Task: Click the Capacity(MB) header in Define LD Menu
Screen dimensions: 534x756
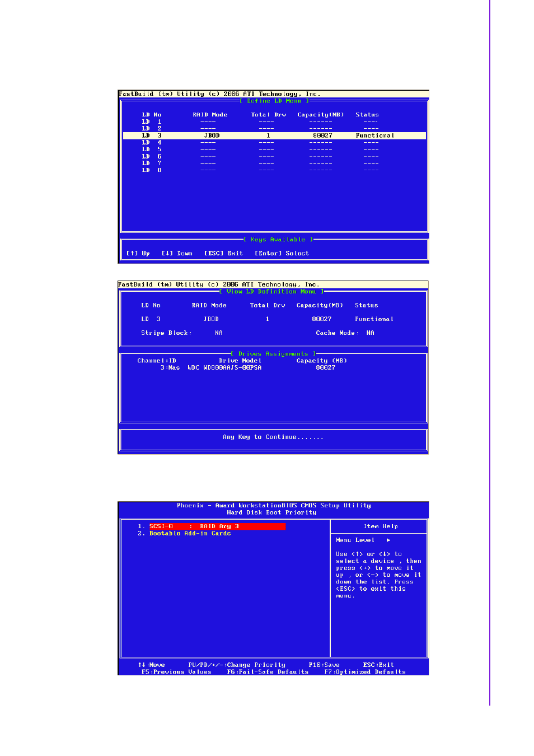Action: tap(321, 115)
